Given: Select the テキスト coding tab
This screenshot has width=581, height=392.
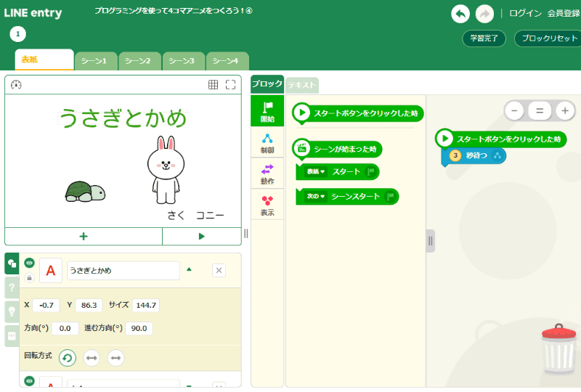Looking at the screenshot, I should pyautogui.click(x=301, y=85).
